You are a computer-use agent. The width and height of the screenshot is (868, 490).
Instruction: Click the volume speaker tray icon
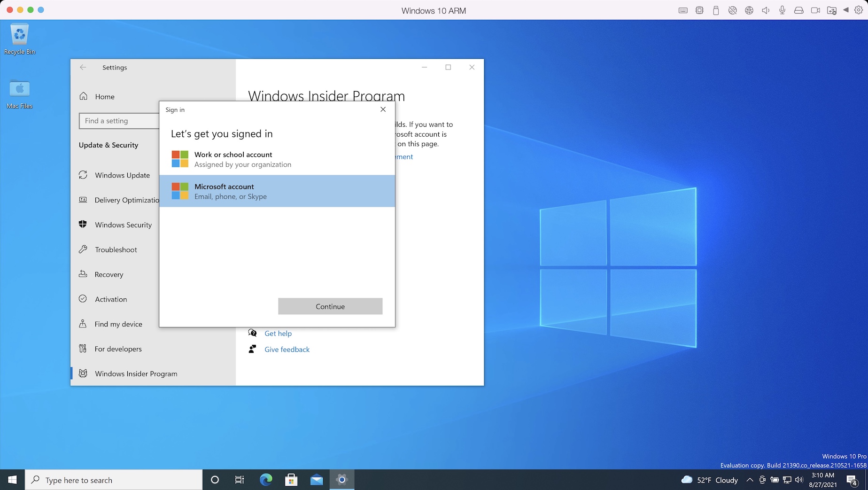pyautogui.click(x=799, y=480)
